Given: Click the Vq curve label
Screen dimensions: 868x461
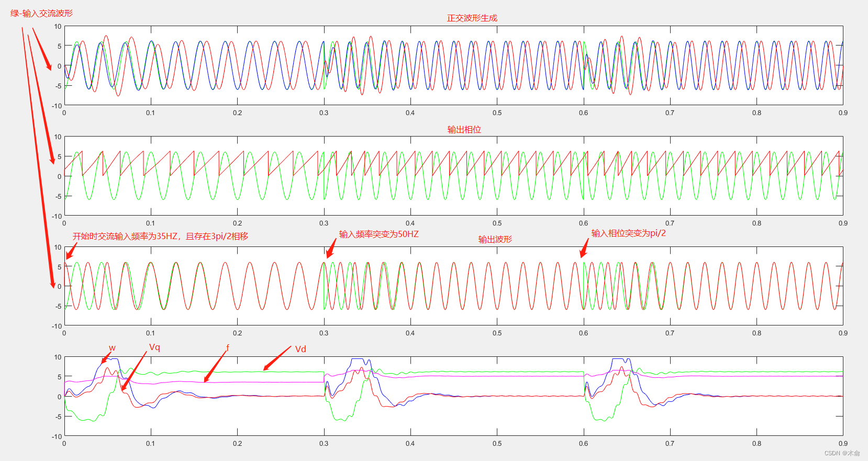Looking at the screenshot, I should coord(154,347).
